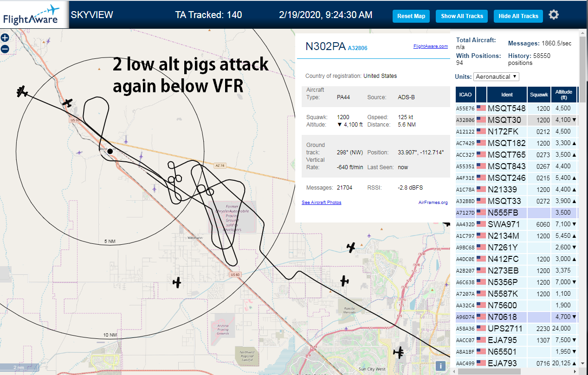The height and width of the screenshot is (375, 588).
Task: Select the N5356P aircraft row
Action: click(x=517, y=282)
